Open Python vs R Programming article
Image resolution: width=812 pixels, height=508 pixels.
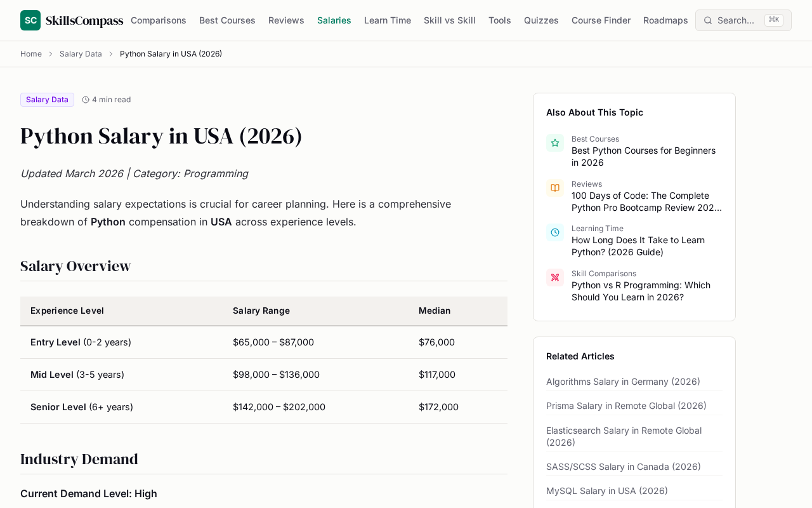pyautogui.click(x=641, y=291)
